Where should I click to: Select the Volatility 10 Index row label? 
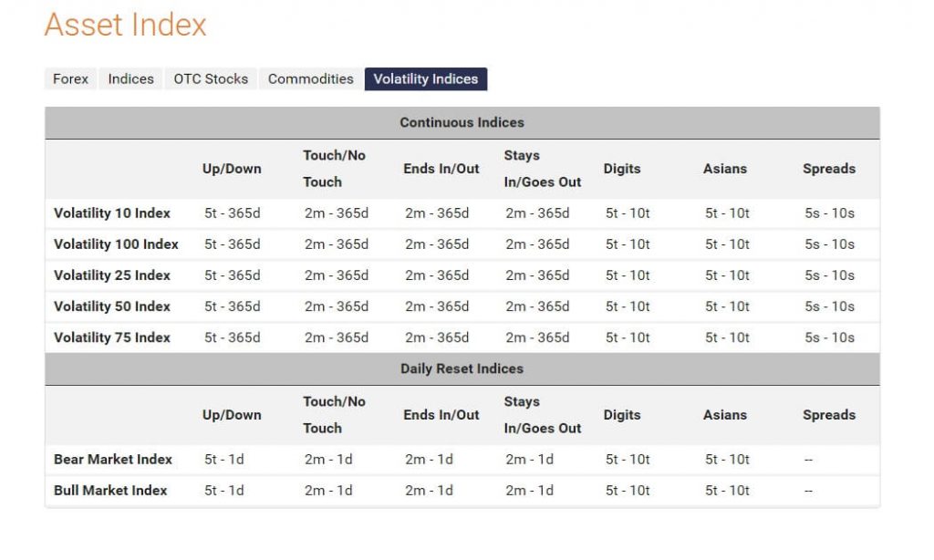(x=112, y=213)
